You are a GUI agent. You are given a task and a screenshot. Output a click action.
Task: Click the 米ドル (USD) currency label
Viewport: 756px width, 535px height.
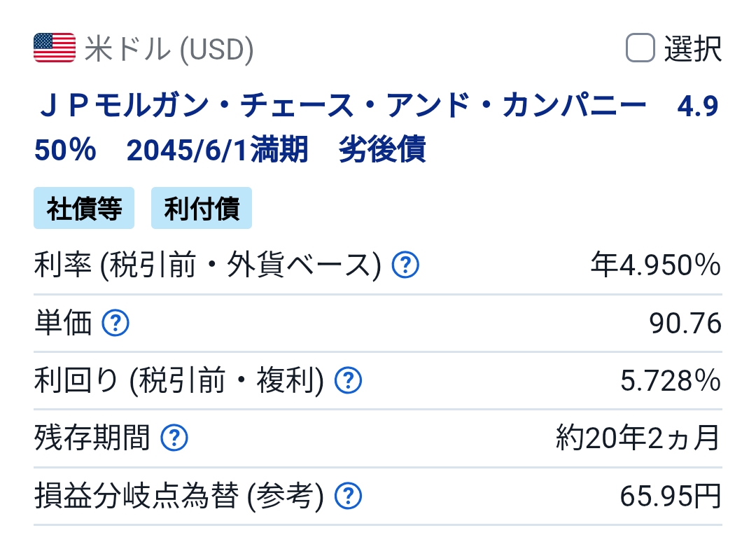pyautogui.click(x=169, y=49)
